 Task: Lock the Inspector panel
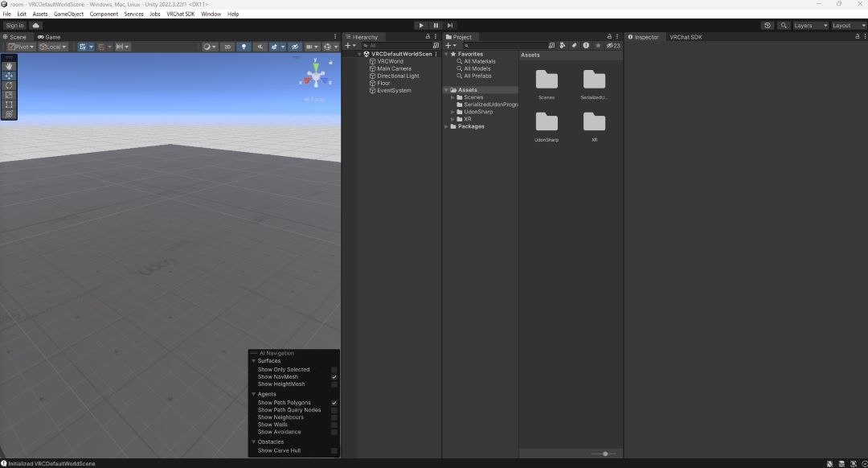(x=858, y=36)
